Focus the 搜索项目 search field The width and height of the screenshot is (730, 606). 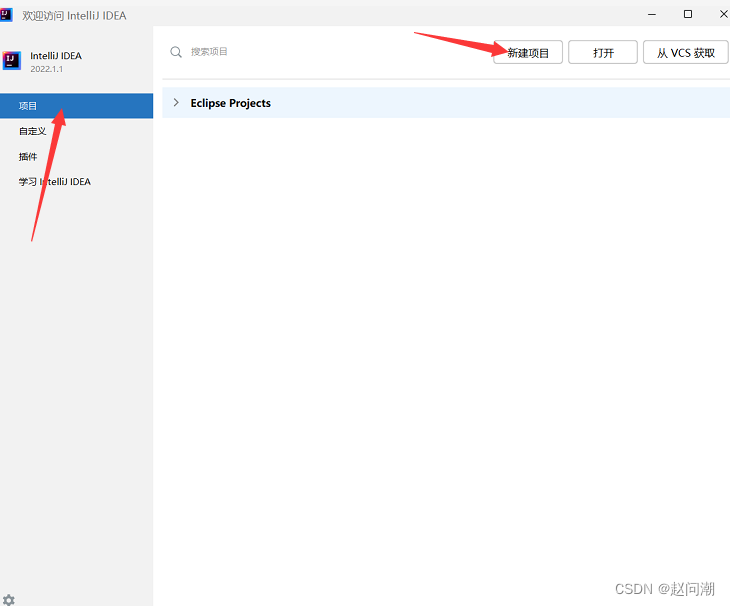(320, 52)
